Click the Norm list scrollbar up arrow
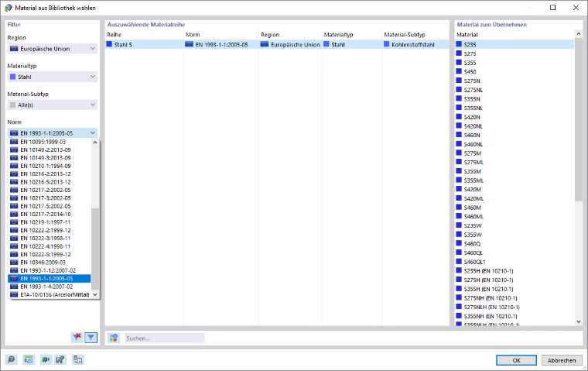The image size is (588, 371). click(x=95, y=142)
